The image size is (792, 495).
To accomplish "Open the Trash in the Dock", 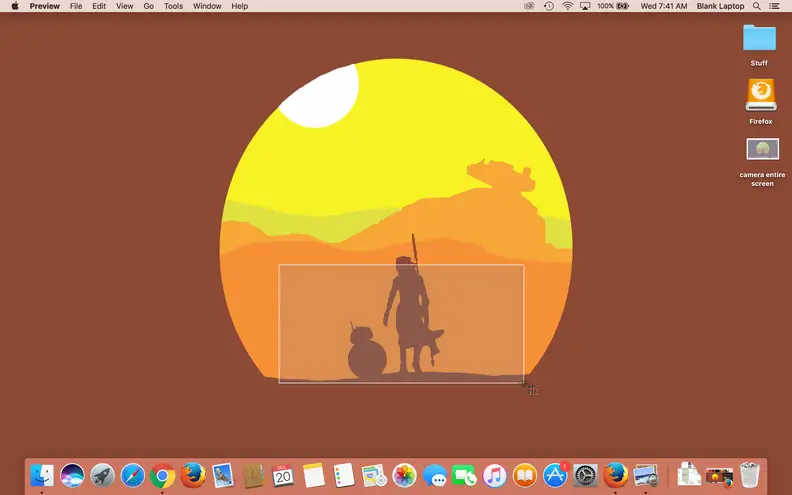I will pos(750,475).
